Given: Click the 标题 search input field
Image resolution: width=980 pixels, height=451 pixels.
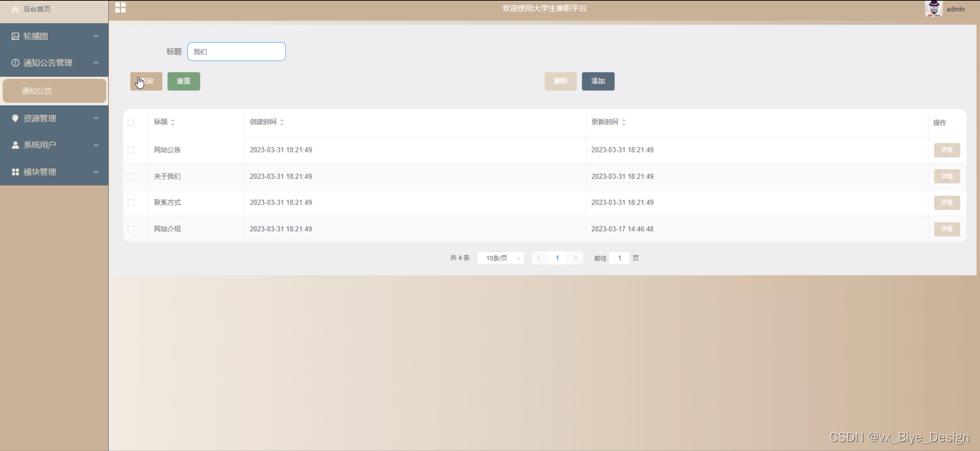Looking at the screenshot, I should pos(236,52).
